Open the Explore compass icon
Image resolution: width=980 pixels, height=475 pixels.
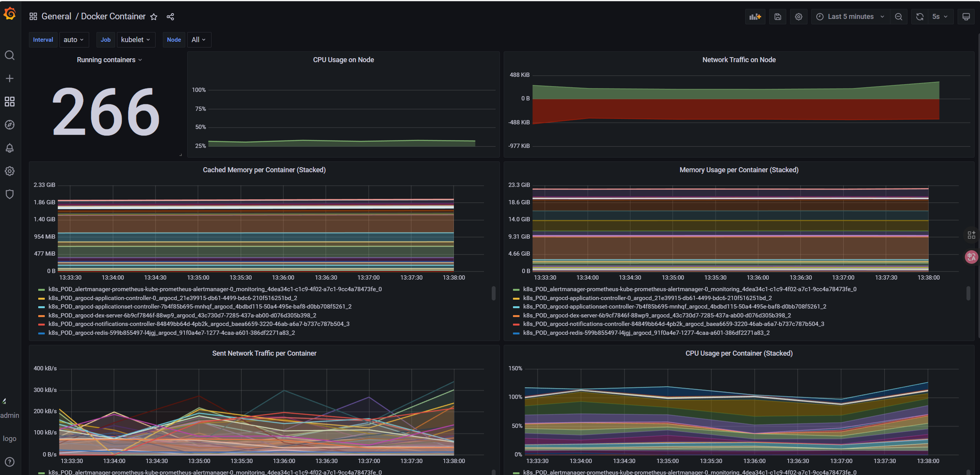[x=10, y=125]
